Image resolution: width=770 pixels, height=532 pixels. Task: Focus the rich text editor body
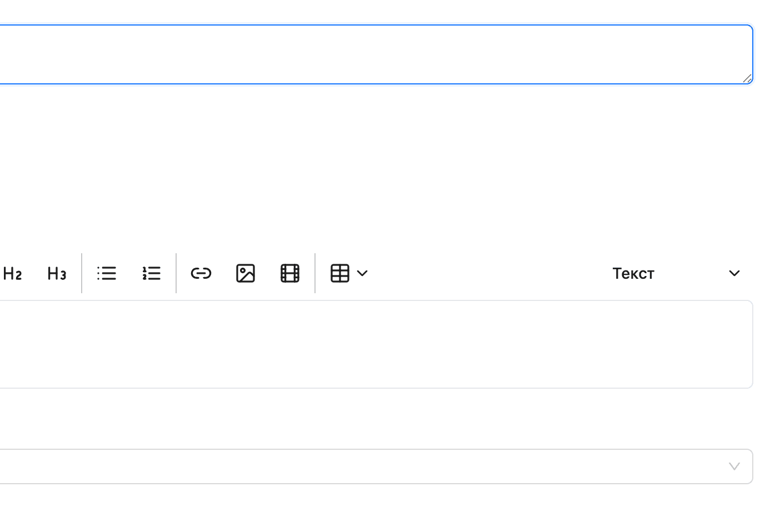[376, 344]
